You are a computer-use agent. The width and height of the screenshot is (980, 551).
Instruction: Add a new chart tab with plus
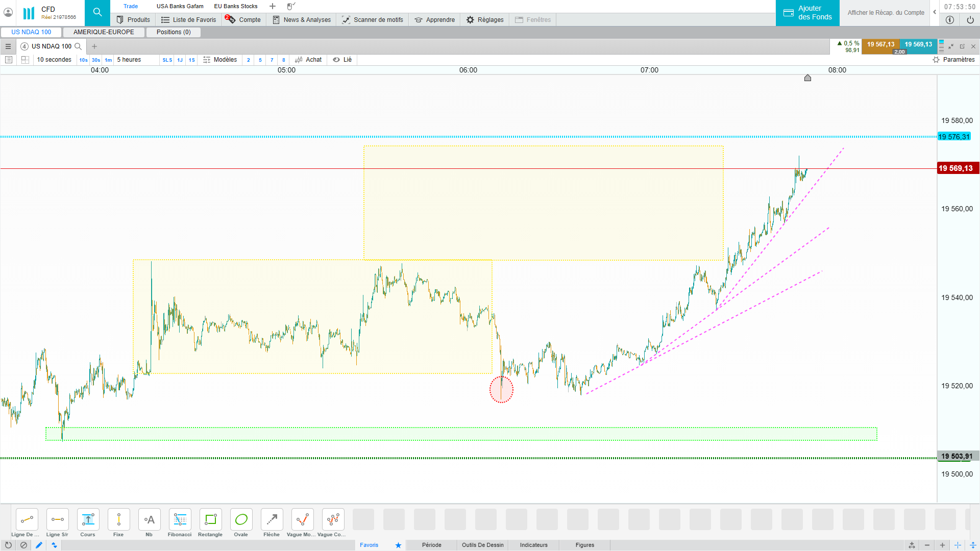coord(94,46)
